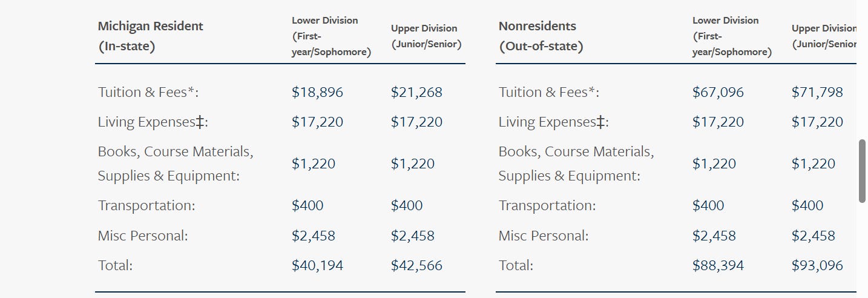Click nonresident upper division tuition $71,798

pyautogui.click(x=817, y=92)
